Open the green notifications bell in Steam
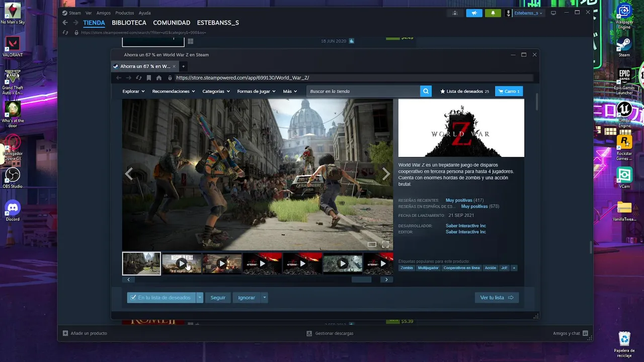 click(x=493, y=13)
